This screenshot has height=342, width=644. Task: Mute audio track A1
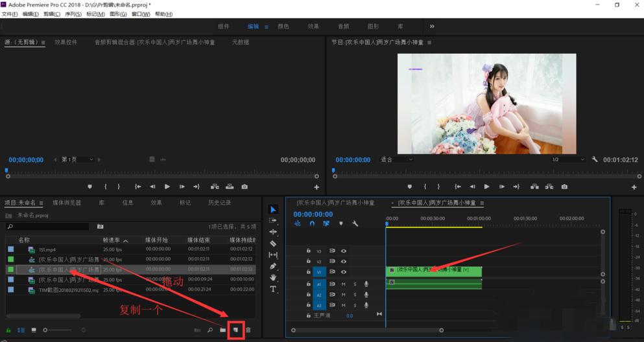tap(344, 284)
